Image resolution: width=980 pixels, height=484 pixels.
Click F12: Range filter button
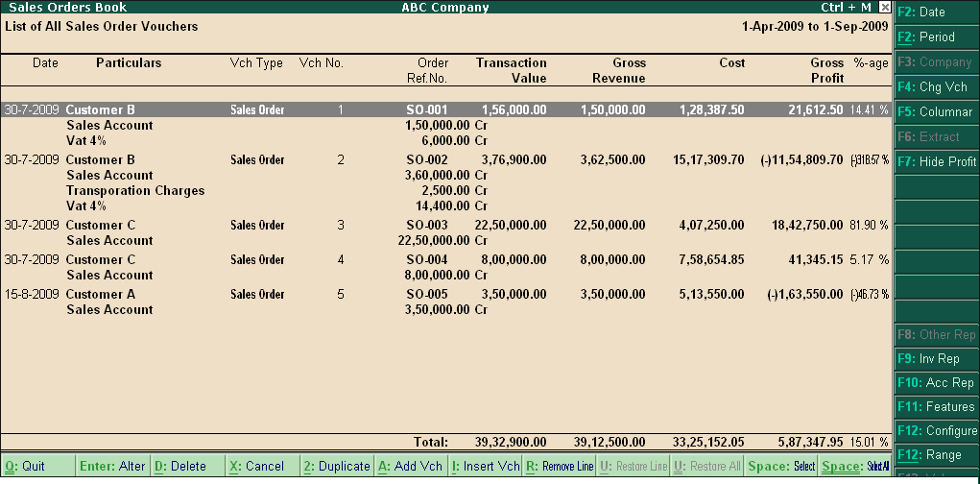pos(937,454)
